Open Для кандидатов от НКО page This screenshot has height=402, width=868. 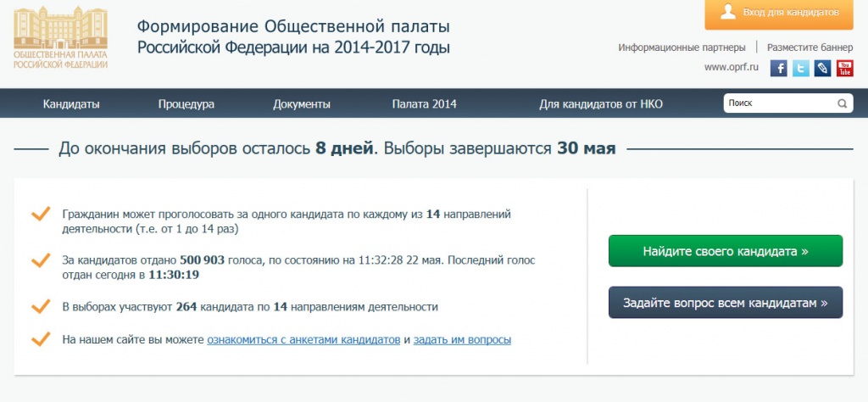(x=601, y=103)
